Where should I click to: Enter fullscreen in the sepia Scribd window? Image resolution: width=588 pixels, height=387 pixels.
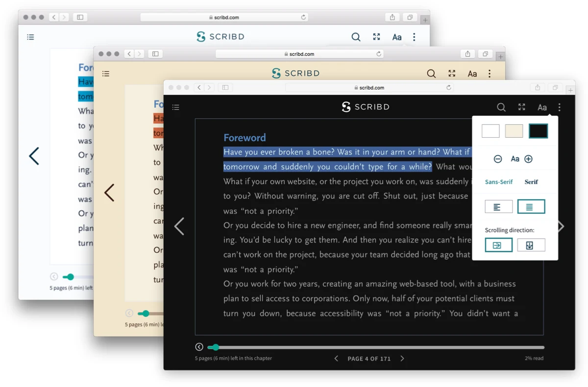pyautogui.click(x=452, y=73)
